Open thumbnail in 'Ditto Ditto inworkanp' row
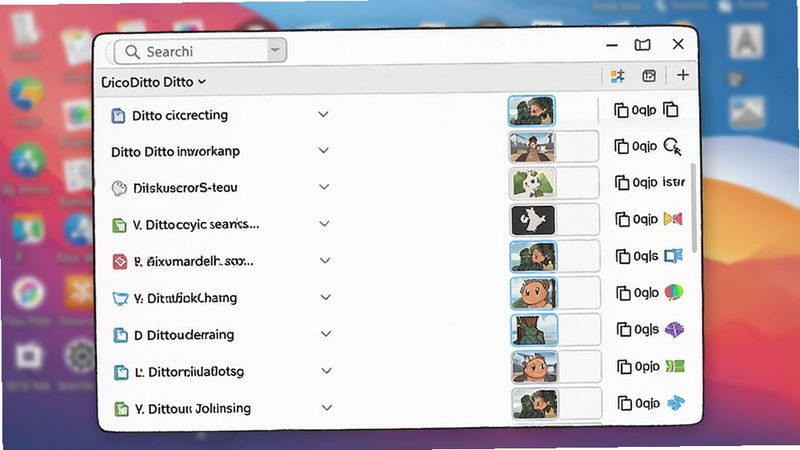The height and width of the screenshot is (450, 800). (532, 147)
